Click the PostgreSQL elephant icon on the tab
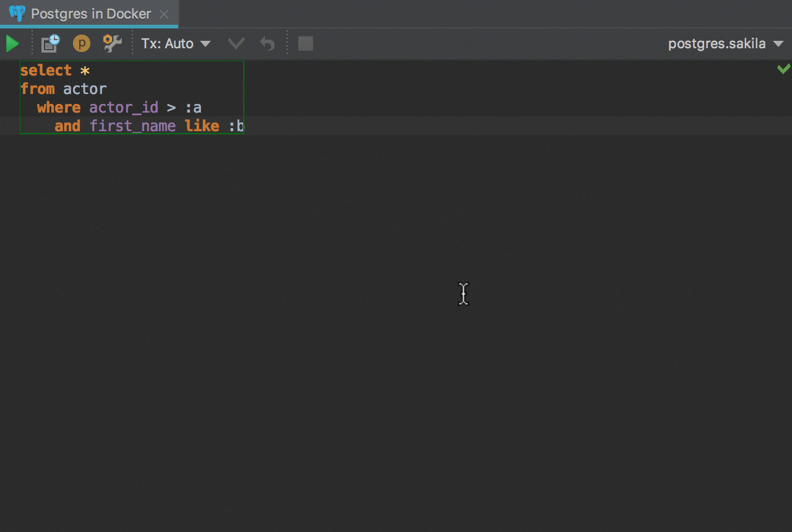Image resolution: width=792 pixels, height=532 pixels. point(17,14)
